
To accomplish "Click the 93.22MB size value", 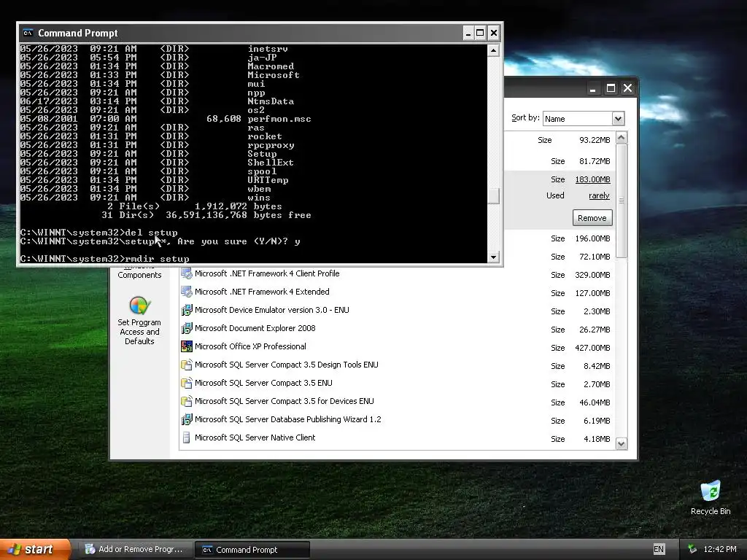I will pos(595,140).
